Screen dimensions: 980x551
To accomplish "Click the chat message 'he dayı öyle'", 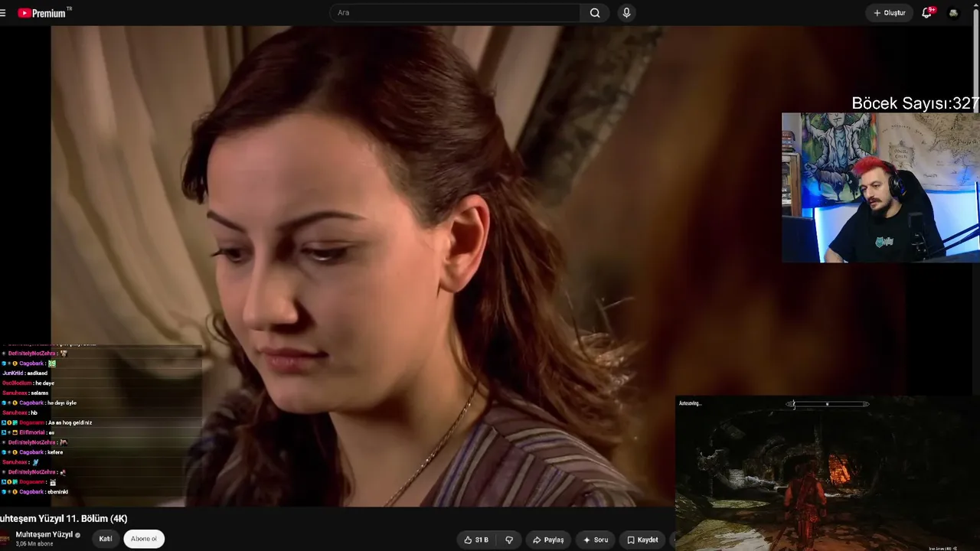I will tap(61, 403).
